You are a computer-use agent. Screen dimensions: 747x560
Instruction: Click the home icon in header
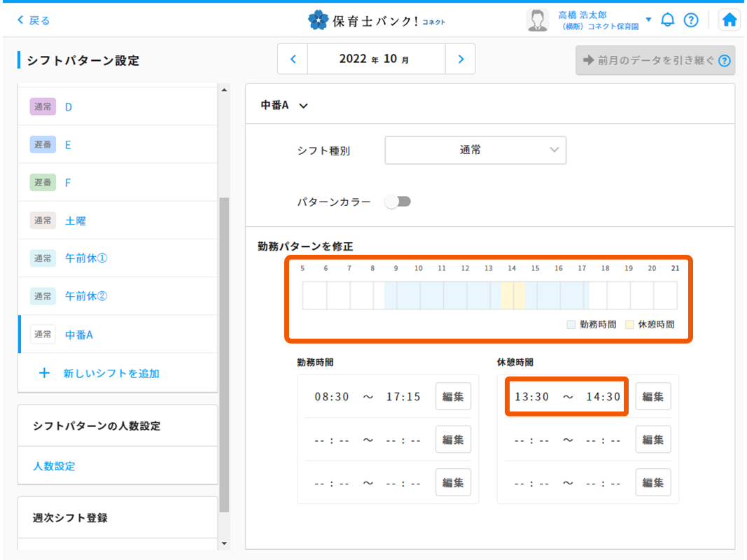click(729, 20)
